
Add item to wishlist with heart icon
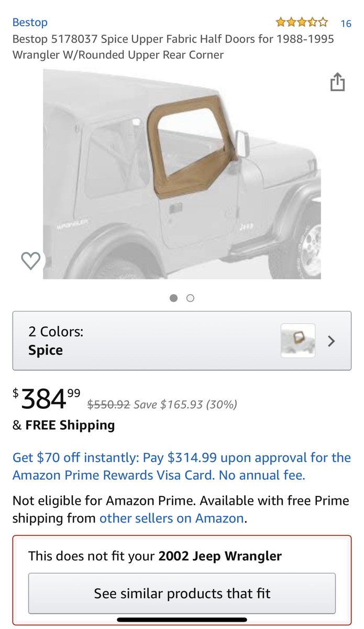(x=30, y=261)
